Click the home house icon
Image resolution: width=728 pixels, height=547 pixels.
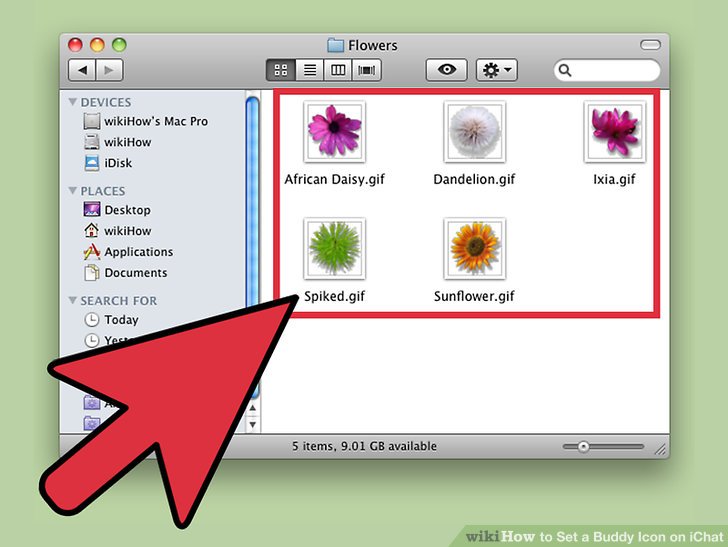pos(91,230)
